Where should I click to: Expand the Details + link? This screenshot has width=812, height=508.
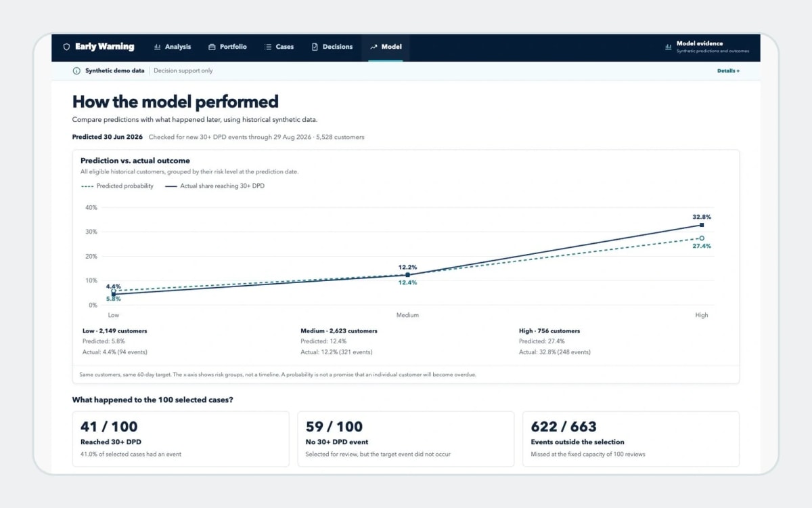coord(728,70)
